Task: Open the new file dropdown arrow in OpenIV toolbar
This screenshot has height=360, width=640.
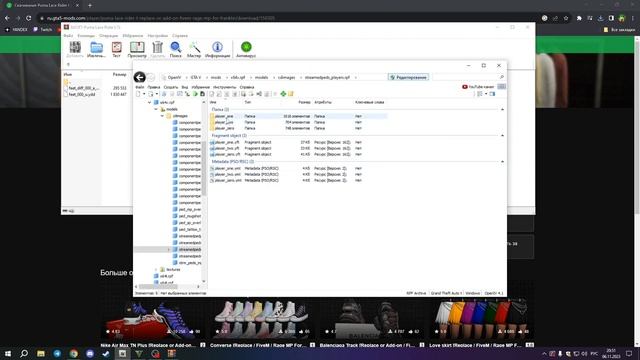Action: tap(144, 94)
